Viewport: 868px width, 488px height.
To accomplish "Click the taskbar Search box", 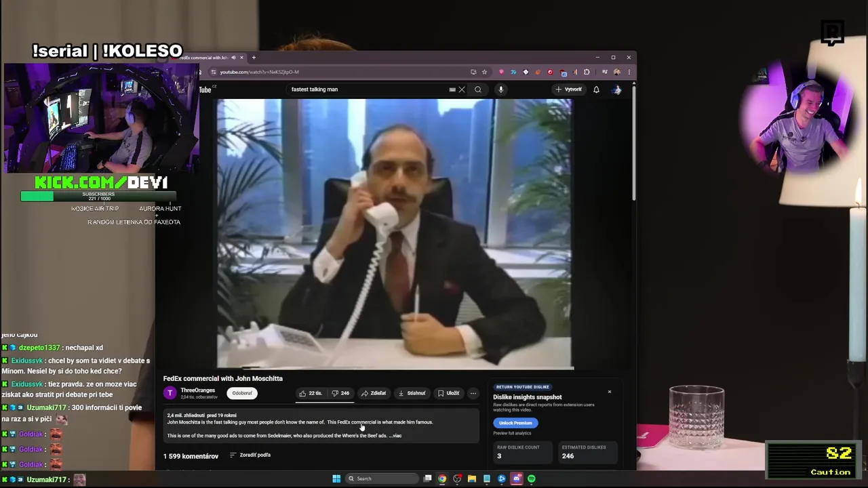I will pos(381,479).
